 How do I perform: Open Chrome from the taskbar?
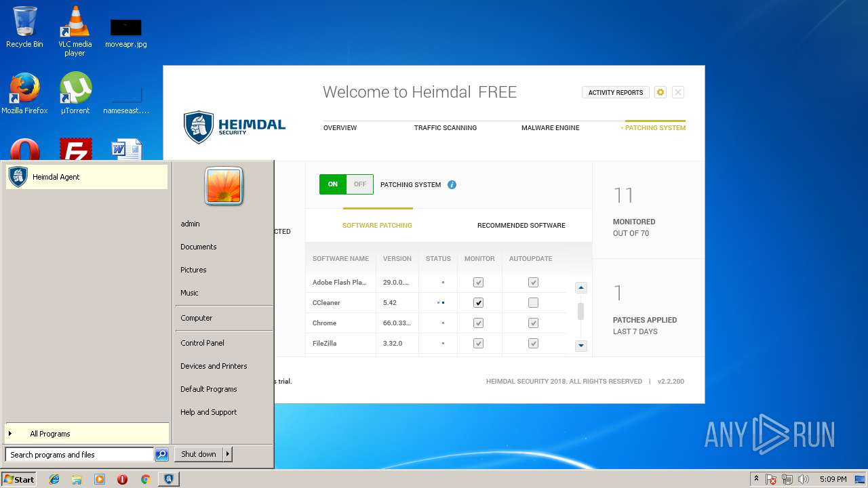click(x=145, y=479)
